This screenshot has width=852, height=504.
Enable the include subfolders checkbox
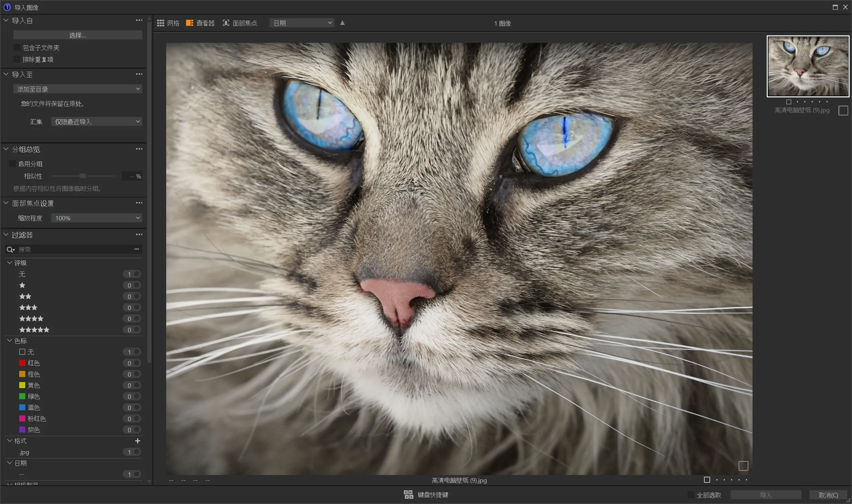pos(17,48)
